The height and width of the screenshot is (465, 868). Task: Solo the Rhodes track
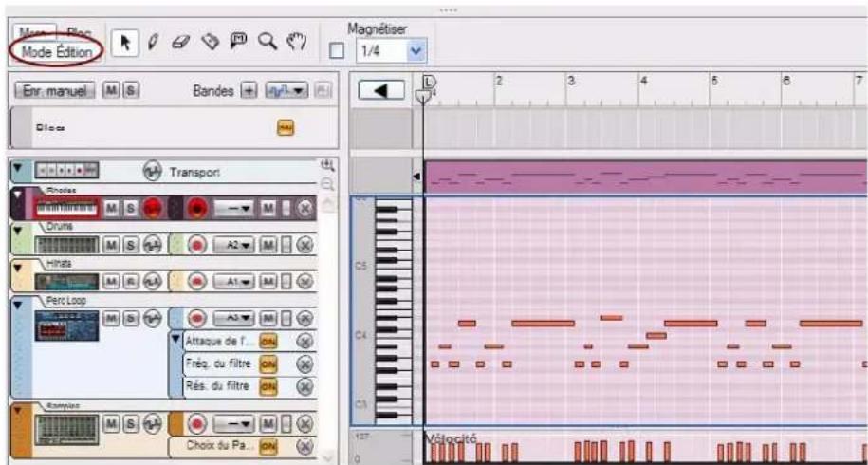pos(130,208)
